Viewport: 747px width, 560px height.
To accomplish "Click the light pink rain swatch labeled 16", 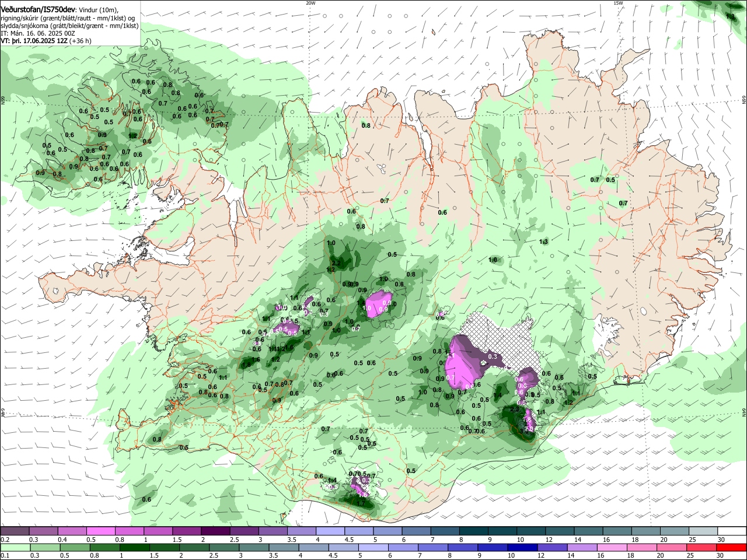I will tap(613, 547).
